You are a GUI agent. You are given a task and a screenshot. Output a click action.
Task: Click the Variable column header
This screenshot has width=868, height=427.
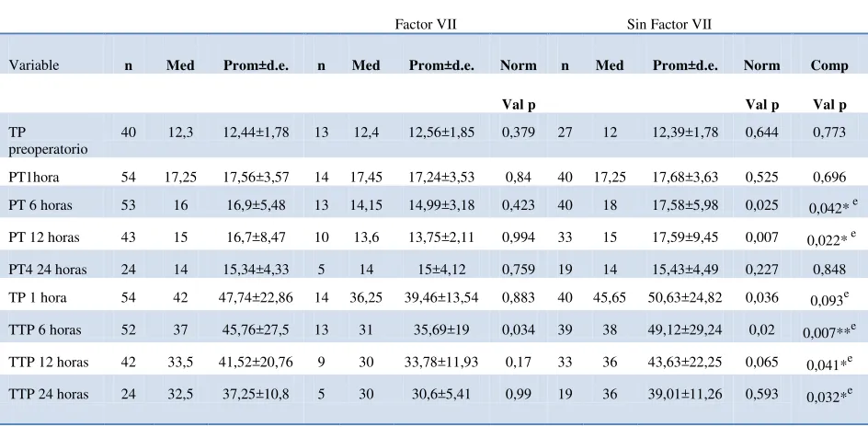(34, 65)
